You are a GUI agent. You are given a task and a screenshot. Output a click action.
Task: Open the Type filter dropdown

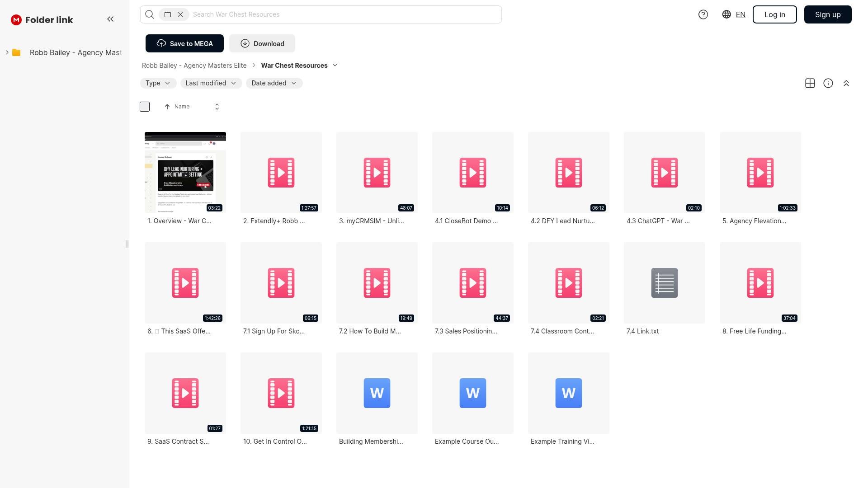point(158,83)
